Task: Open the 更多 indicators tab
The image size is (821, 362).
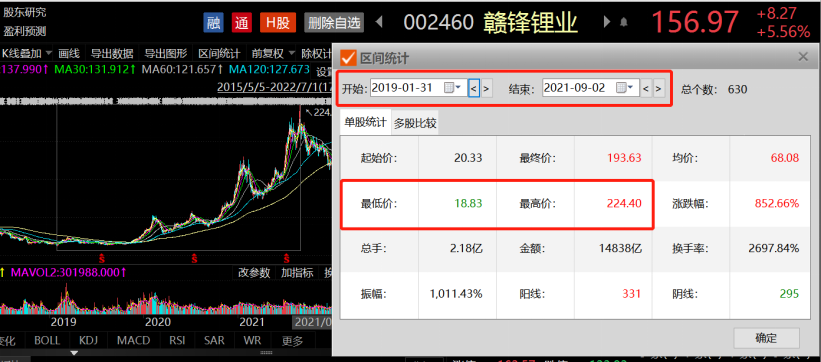Action: tap(292, 341)
